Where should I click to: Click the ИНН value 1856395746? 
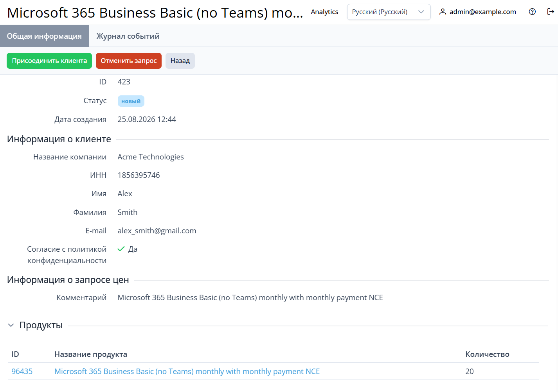click(139, 175)
